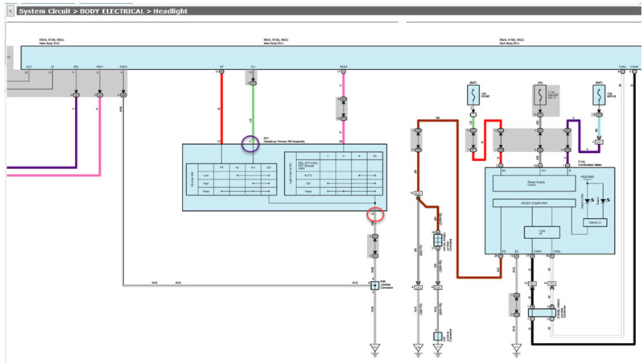Click the 10A MPX-B fuse symbol

598,97
